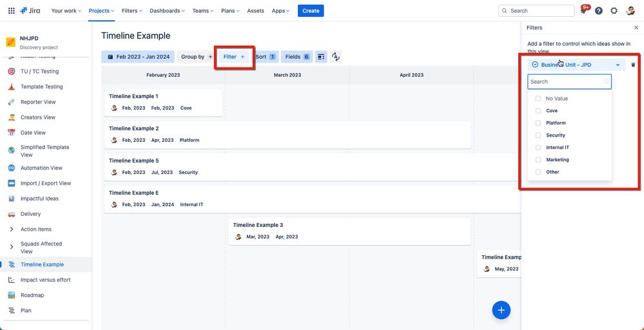Delete the Business Unit filter via trash icon

click(633, 65)
